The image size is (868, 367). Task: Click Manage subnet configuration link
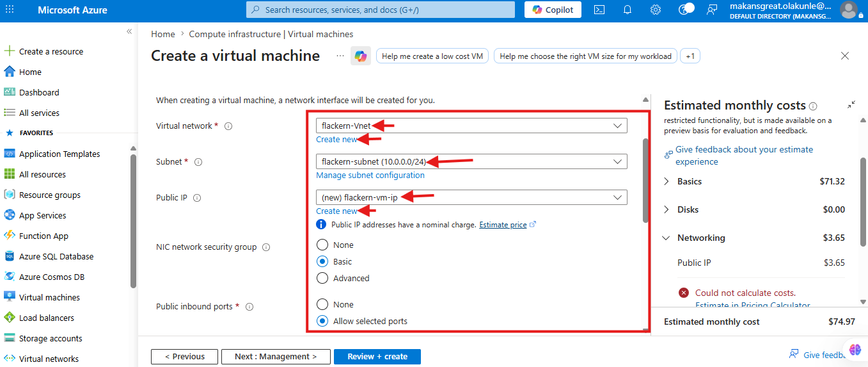click(x=370, y=175)
